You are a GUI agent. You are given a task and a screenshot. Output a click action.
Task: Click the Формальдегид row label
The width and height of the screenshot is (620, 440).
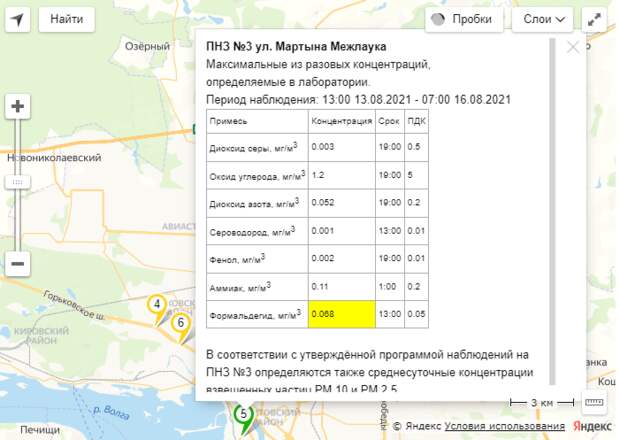point(254,315)
